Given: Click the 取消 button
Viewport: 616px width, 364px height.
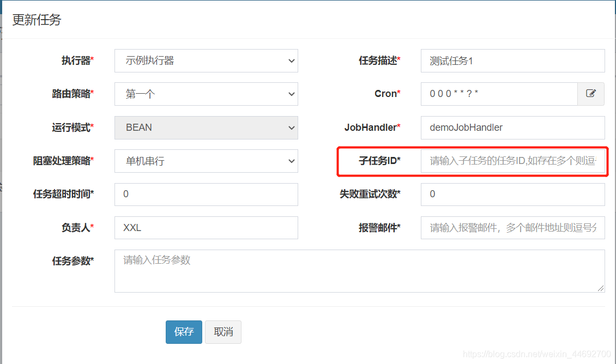Looking at the screenshot, I should coord(223,332).
